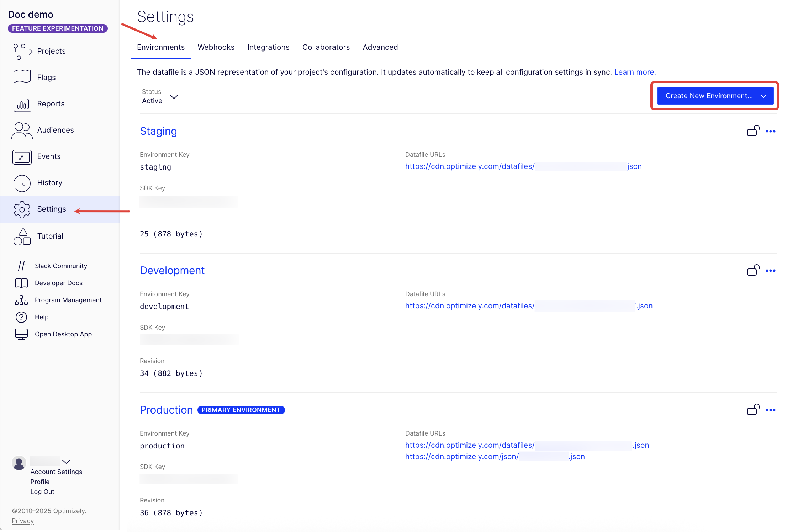This screenshot has height=532, width=787.
Task: Toggle the Production environment lock
Action: pos(753,410)
